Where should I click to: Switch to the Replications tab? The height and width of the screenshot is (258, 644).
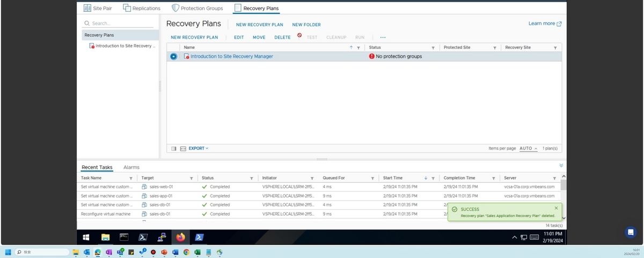[142, 8]
